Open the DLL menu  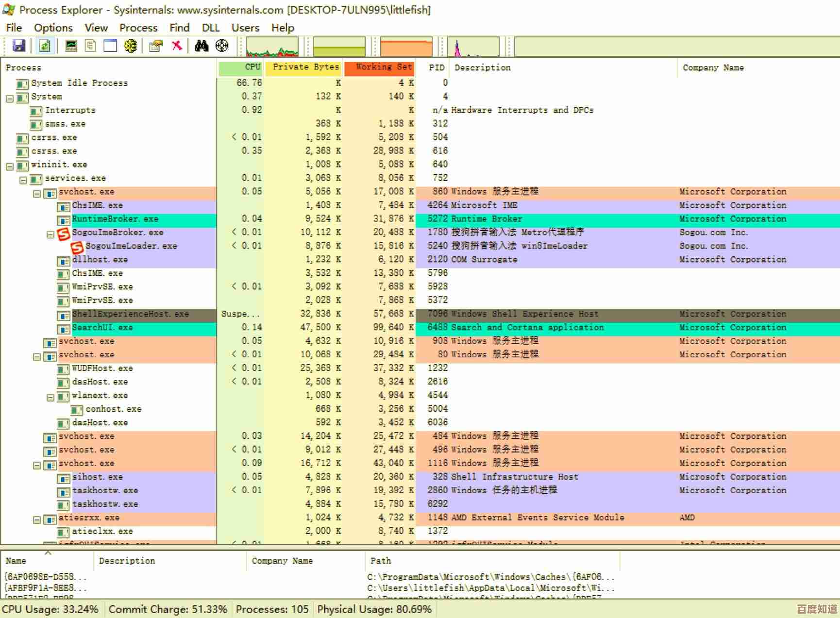pos(210,28)
